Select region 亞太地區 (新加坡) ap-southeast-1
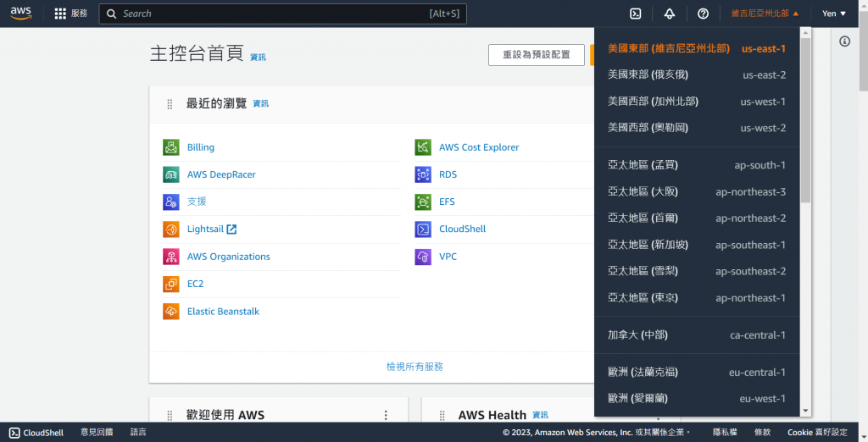 point(697,245)
